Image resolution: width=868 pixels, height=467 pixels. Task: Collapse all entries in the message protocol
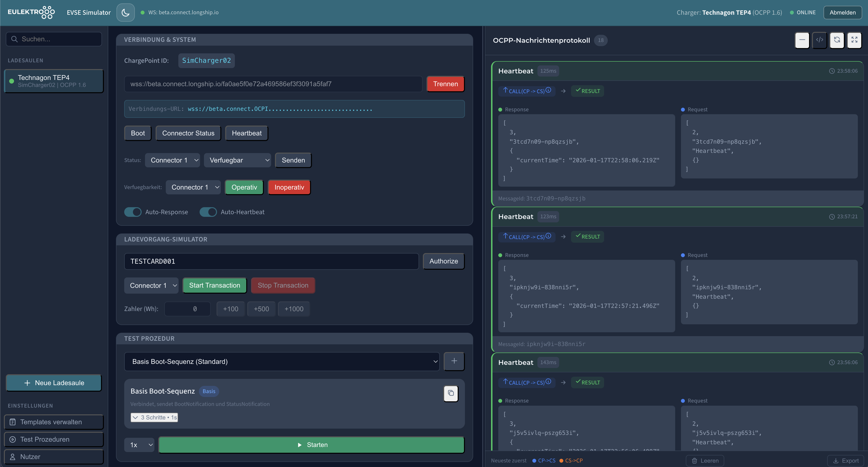(x=802, y=40)
